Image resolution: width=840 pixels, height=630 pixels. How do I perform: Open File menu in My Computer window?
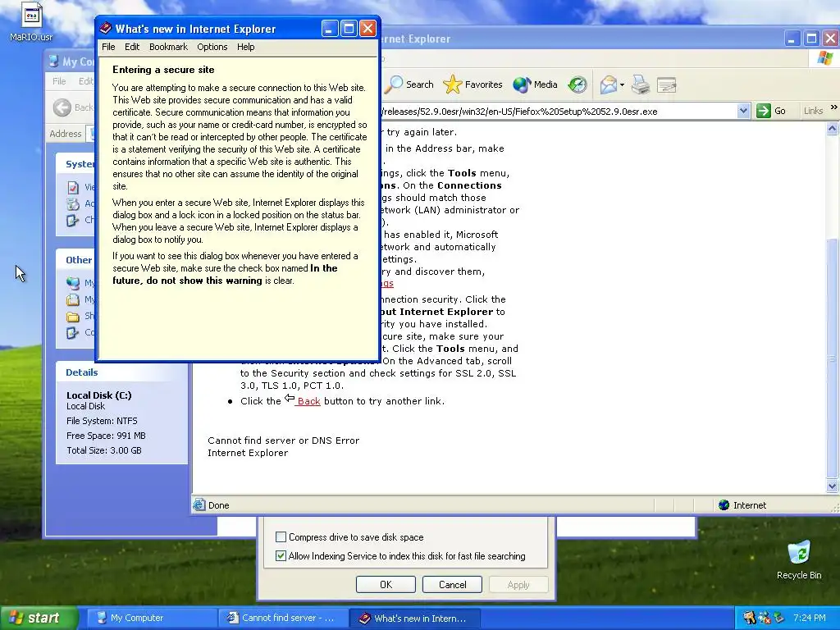59,81
